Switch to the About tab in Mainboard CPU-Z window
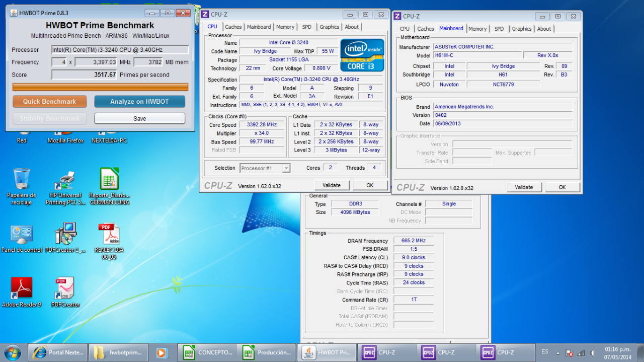Image resolution: width=644 pixels, height=362 pixels. pos(544,29)
